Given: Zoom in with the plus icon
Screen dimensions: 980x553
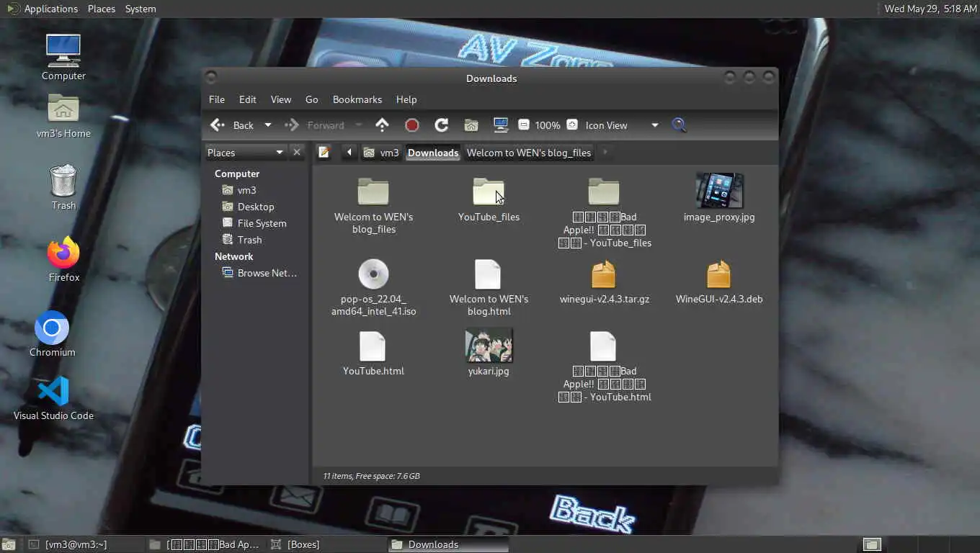Looking at the screenshot, I should pyautogui.click(x=572, y=125).
